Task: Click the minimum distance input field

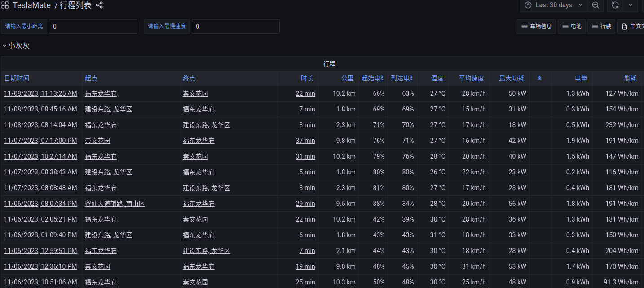Action: pos(93,27)
